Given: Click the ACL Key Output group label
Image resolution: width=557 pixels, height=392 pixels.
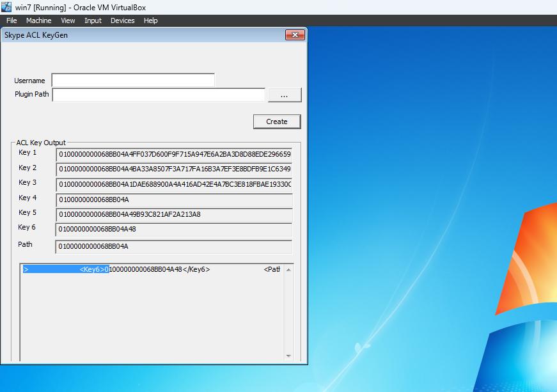Looking at the screenshot, I should click(x=41, y=143).
